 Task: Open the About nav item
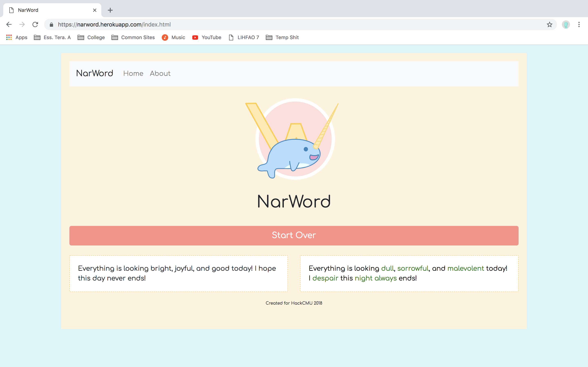pos(160,73)
